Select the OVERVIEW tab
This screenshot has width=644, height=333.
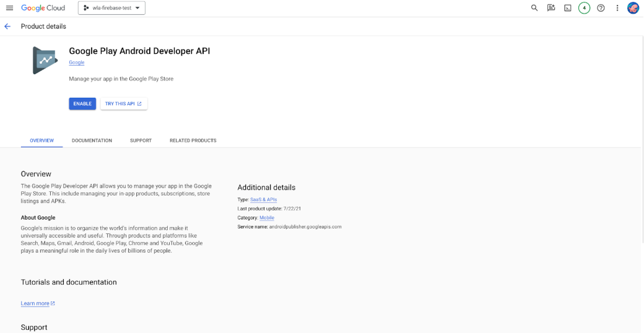coord(42,141)
